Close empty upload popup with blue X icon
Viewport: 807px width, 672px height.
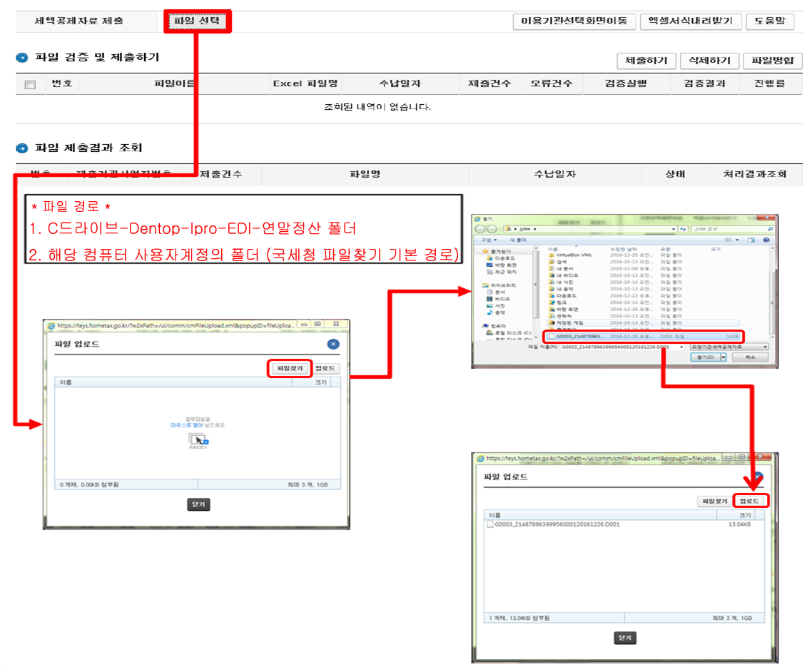click(333, 344)
